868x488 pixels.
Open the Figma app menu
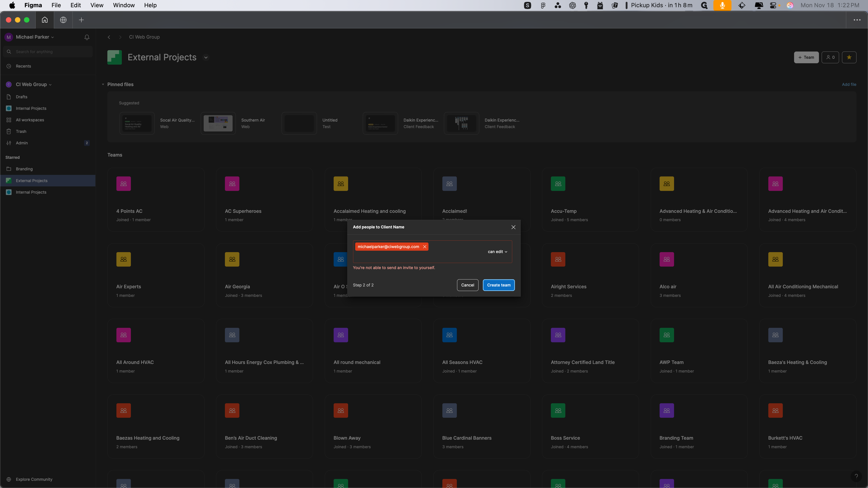(33, 5)
